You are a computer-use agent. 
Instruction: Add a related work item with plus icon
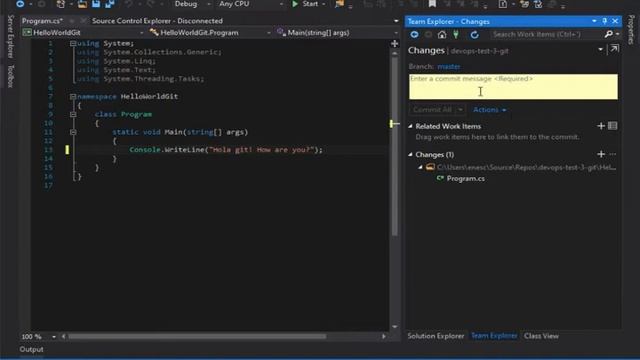tap(601, 126)
